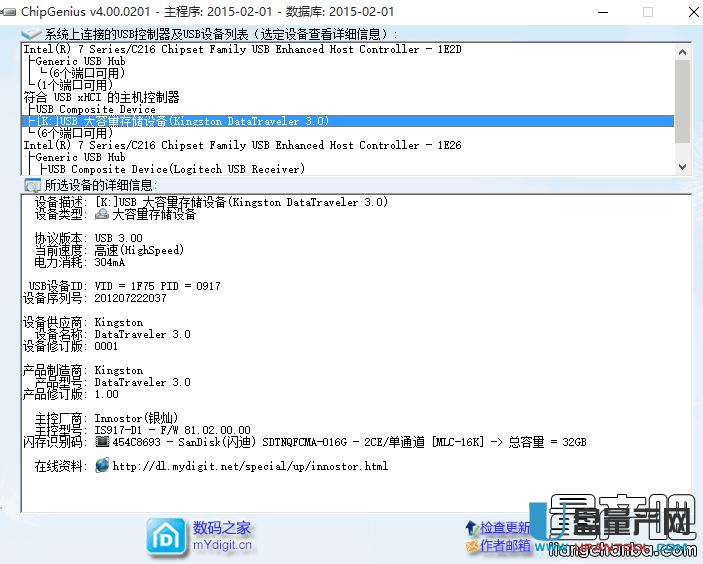This screenshot has height=564, width=703.
Task: Click the selected device details header icon
Action: tap(30, 184)
